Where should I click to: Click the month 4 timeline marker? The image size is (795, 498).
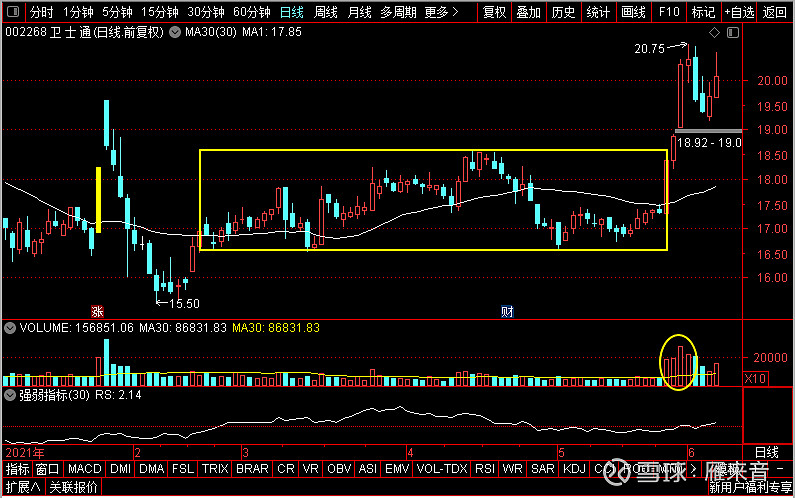pyautogui.click(x=410, y=452)
